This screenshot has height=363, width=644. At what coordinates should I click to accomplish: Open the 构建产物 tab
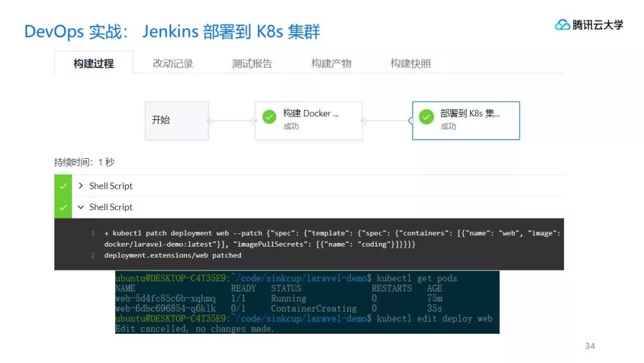331,63
